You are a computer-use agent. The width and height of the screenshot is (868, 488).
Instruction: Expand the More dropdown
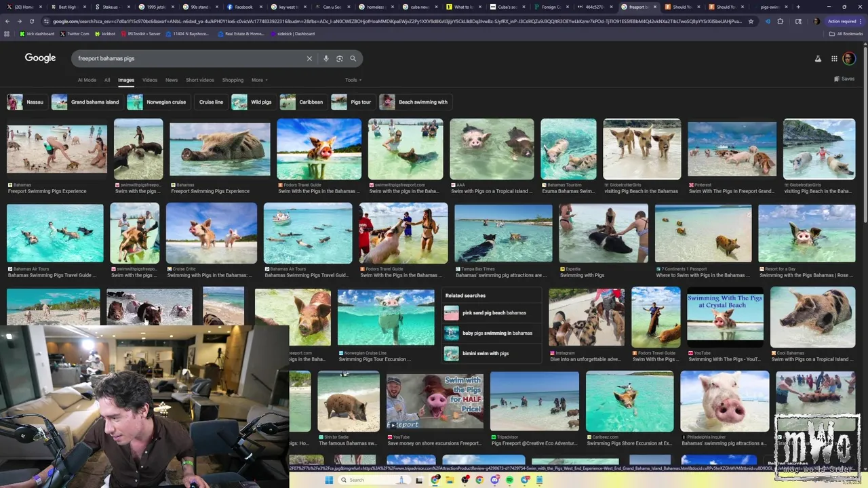tap(260, 80)
